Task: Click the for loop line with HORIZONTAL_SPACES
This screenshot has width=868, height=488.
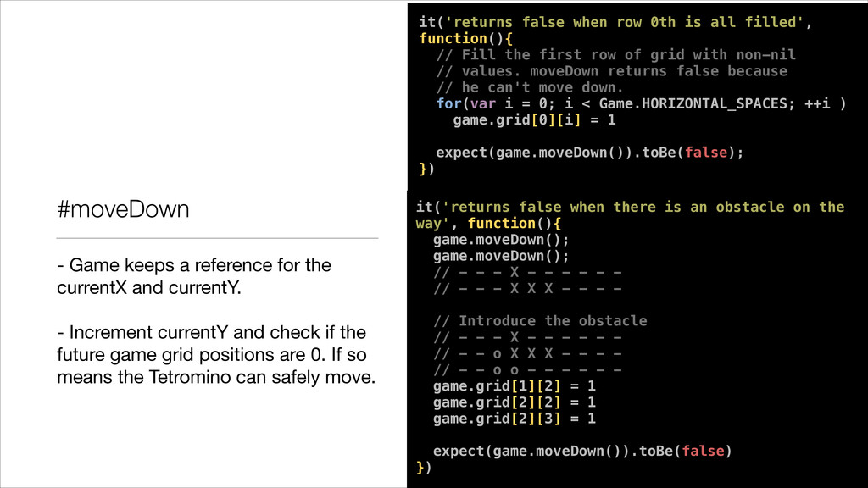Action: (641, 103)
